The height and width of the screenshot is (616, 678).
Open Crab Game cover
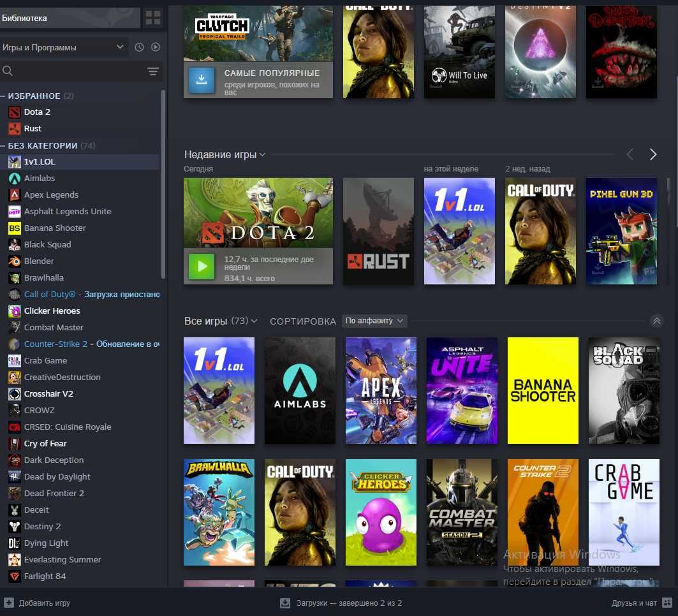[624, 512]
